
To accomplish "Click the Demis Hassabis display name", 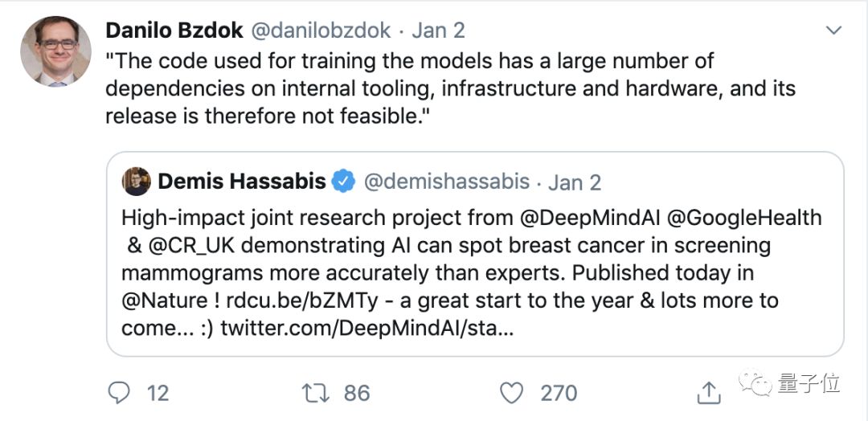I will click(x=241, y=182).
